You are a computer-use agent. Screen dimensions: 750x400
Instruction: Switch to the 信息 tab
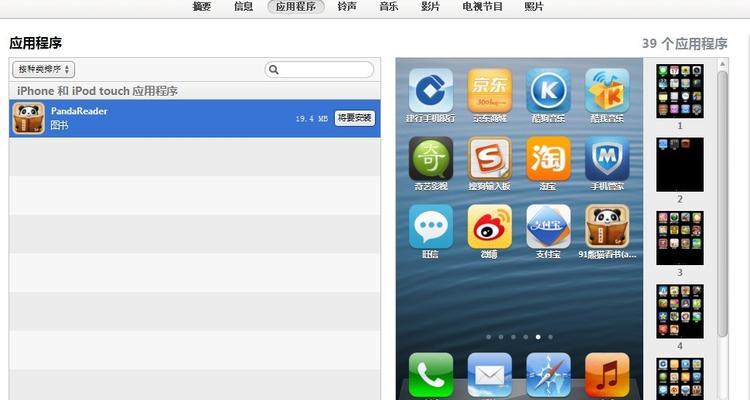point(243,7)
